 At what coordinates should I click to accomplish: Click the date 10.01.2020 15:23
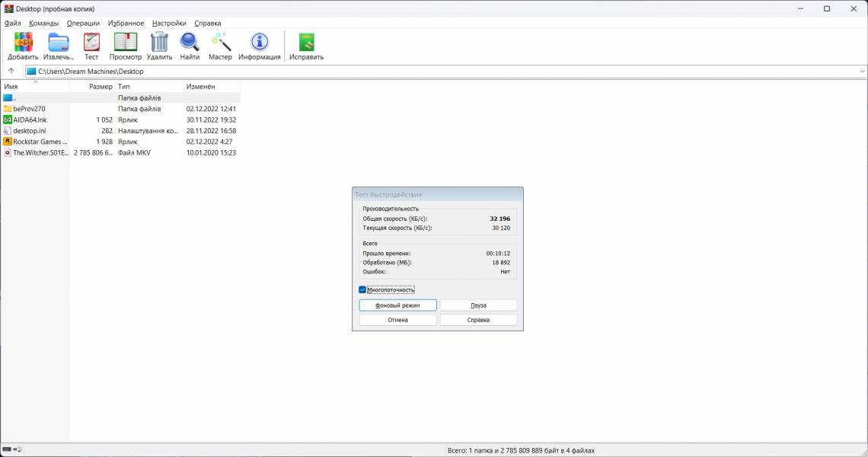[211, 152]
